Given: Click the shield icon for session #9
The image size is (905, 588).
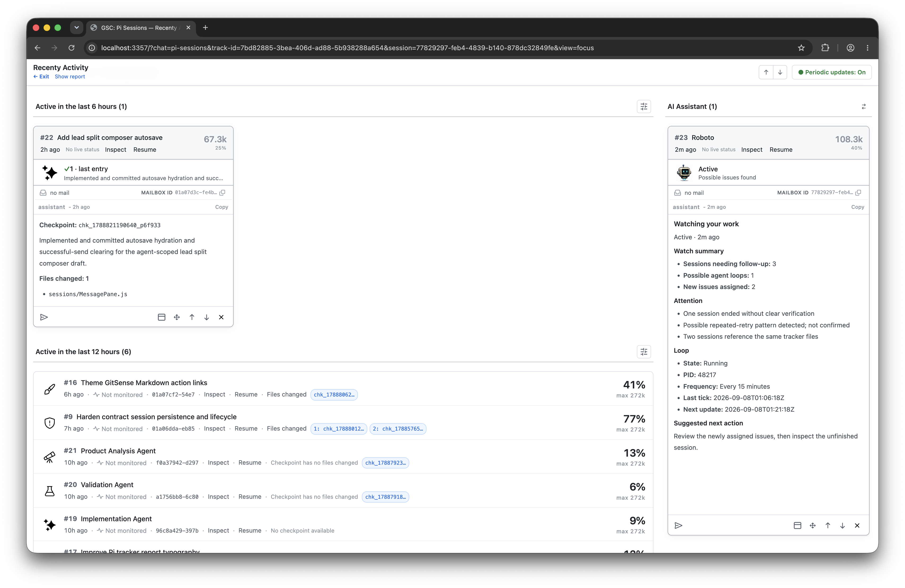Looking at the screenshot, I should pyautogui.click(x=49, y=423).
